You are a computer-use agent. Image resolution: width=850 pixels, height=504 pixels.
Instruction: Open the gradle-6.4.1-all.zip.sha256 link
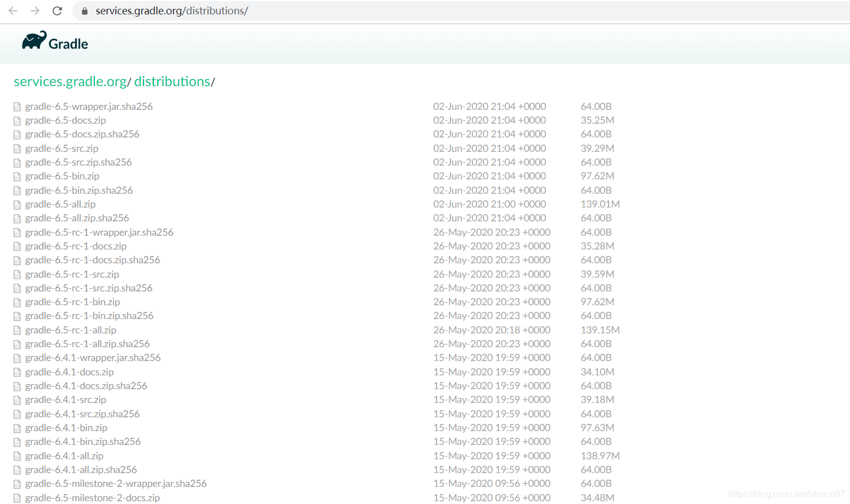pyautogui.click(x=81, y=470)
